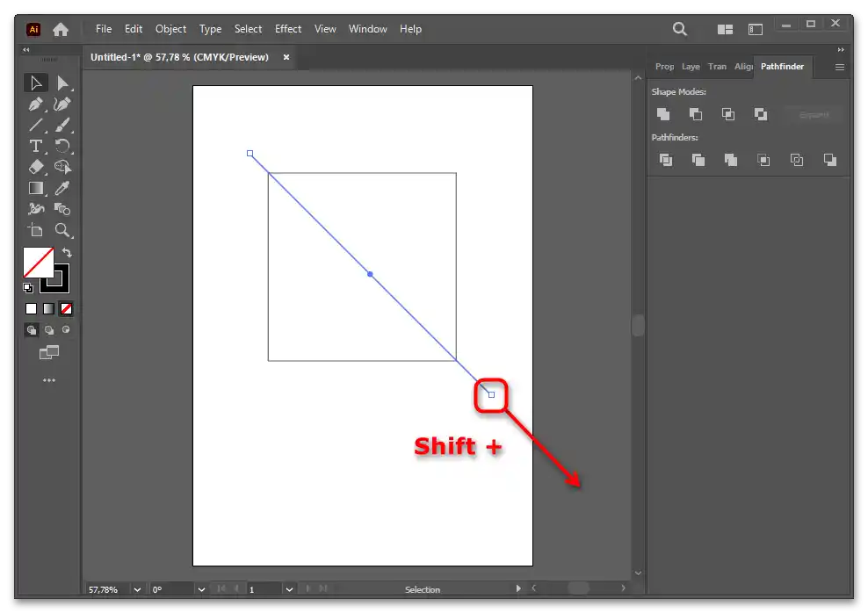This screenshot has height=613, width=868.
Task: Click the Trim pathfinder icon
Action: coord(698,160)
